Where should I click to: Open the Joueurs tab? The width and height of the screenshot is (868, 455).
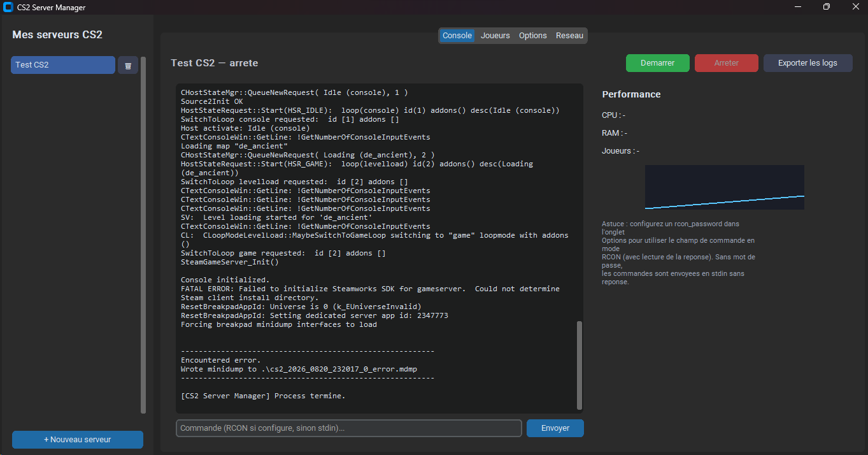[x=495, y=36]
